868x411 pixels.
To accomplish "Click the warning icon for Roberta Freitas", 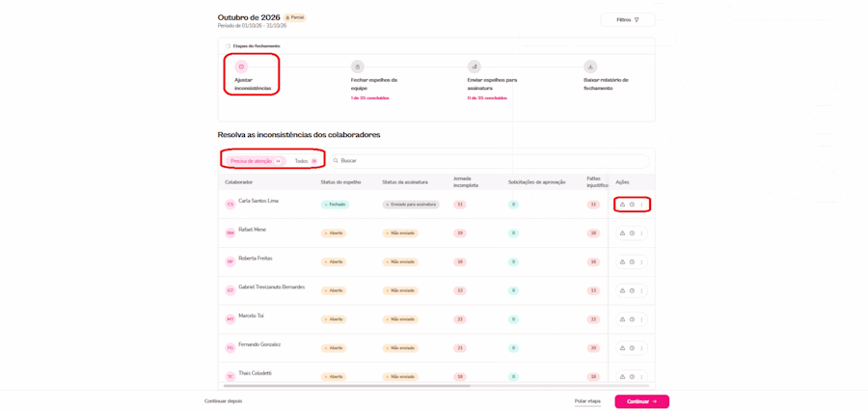I will coord(622,262).
